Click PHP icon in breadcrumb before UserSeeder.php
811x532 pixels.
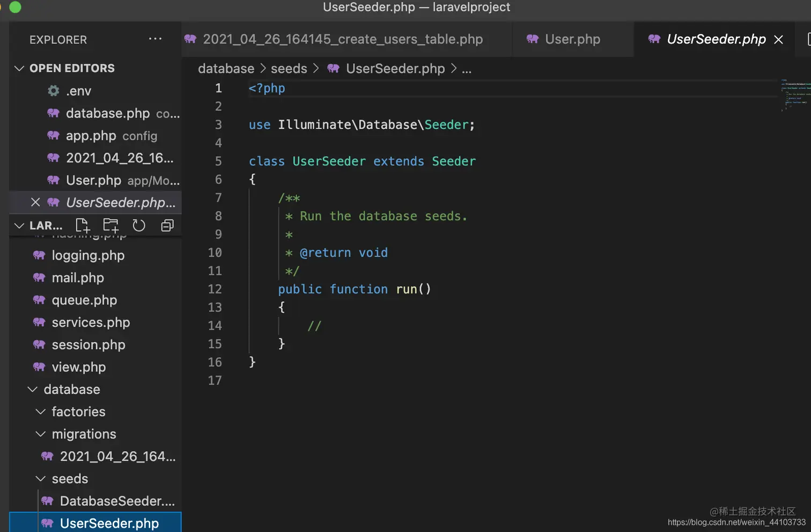333,69
